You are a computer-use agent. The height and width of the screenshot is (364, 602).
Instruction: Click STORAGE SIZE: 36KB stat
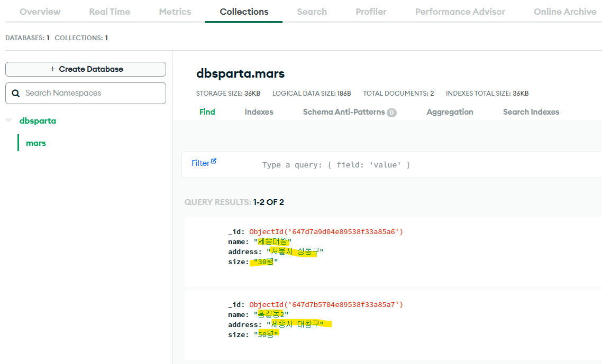pyautogui.click(x=228, y=93)
